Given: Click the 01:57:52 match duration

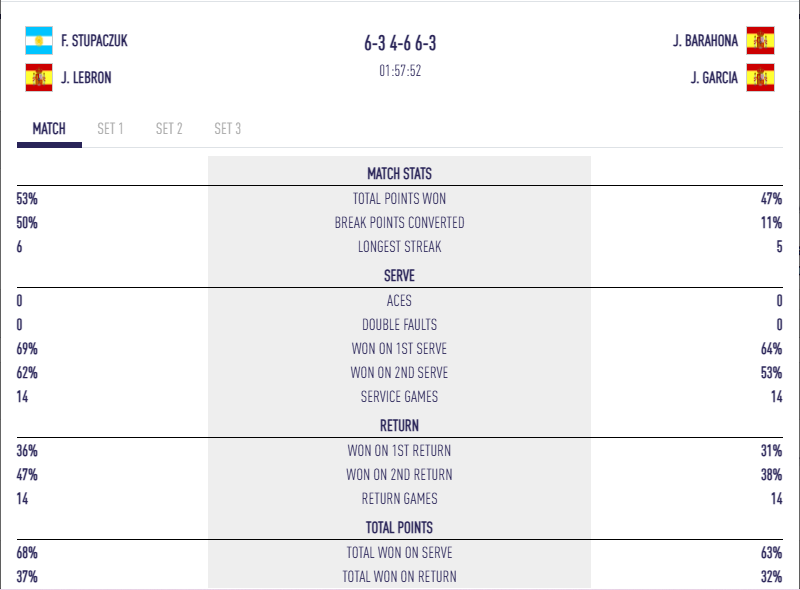Looking at the screenshot, I should [x=399, y=71].
